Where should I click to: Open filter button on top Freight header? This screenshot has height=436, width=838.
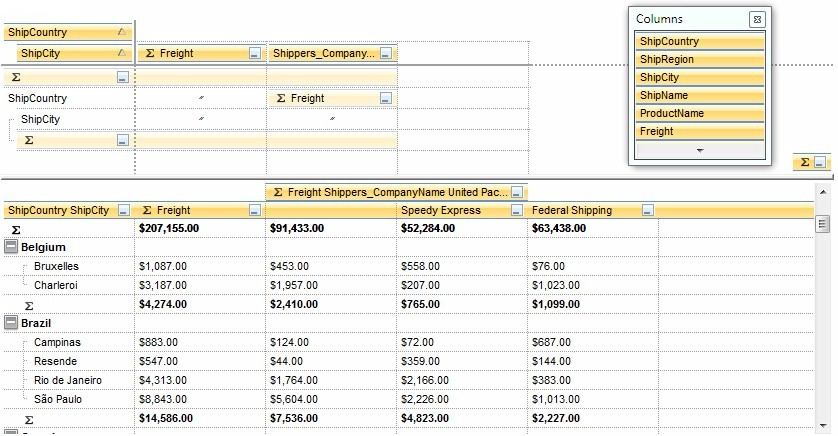(x=254, y=53)
